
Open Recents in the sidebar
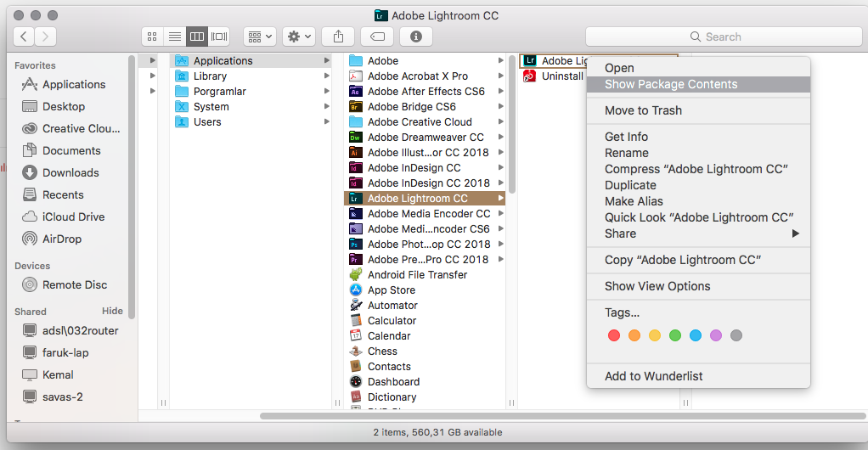pyautogui.click(x=53, y=194)
